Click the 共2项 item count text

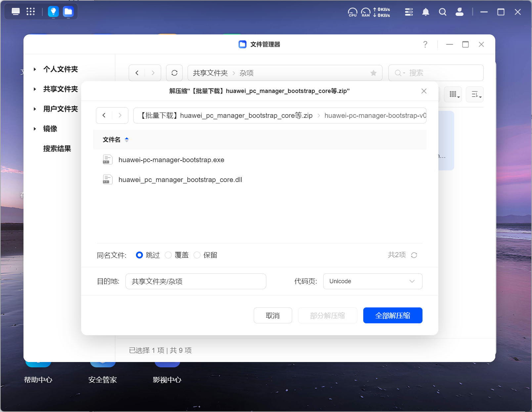tap(397, 255)
